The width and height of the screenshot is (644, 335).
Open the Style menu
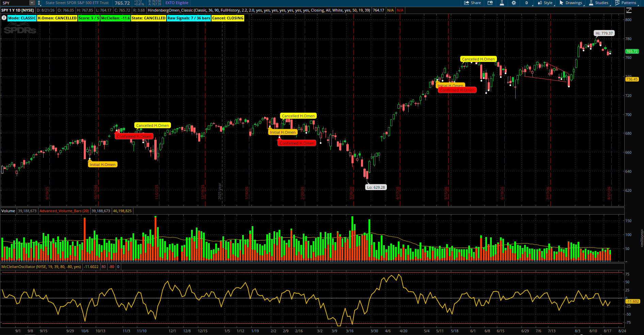[x=545, y=3]
